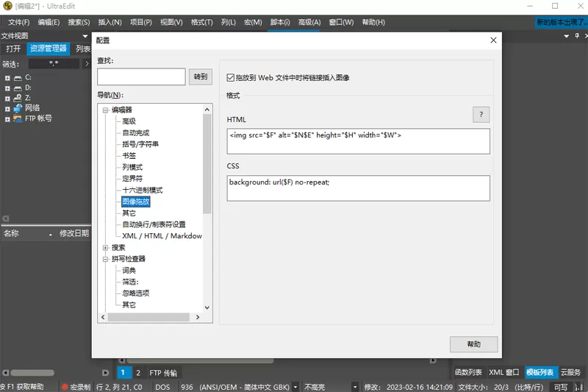The image size is (588, 392).
Task: Click navigation tree vertical scrollbar down arrow
Action: (x=207, y=307)
